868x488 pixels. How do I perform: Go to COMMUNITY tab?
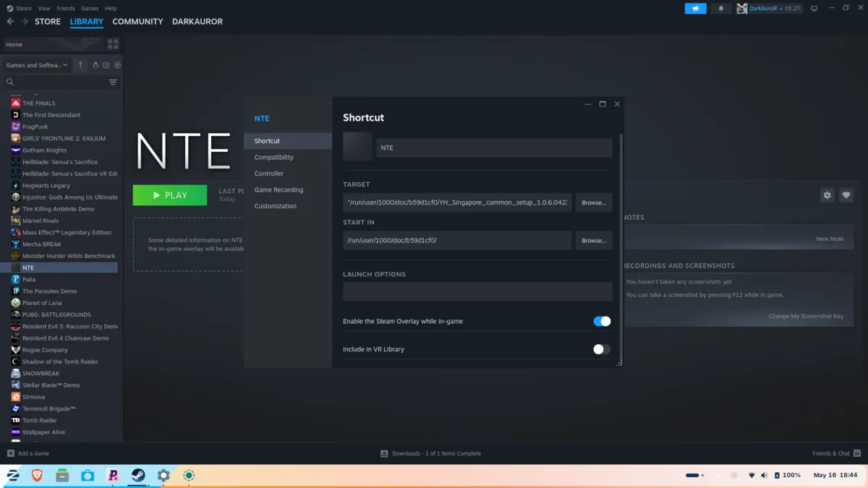click(137, 22)
